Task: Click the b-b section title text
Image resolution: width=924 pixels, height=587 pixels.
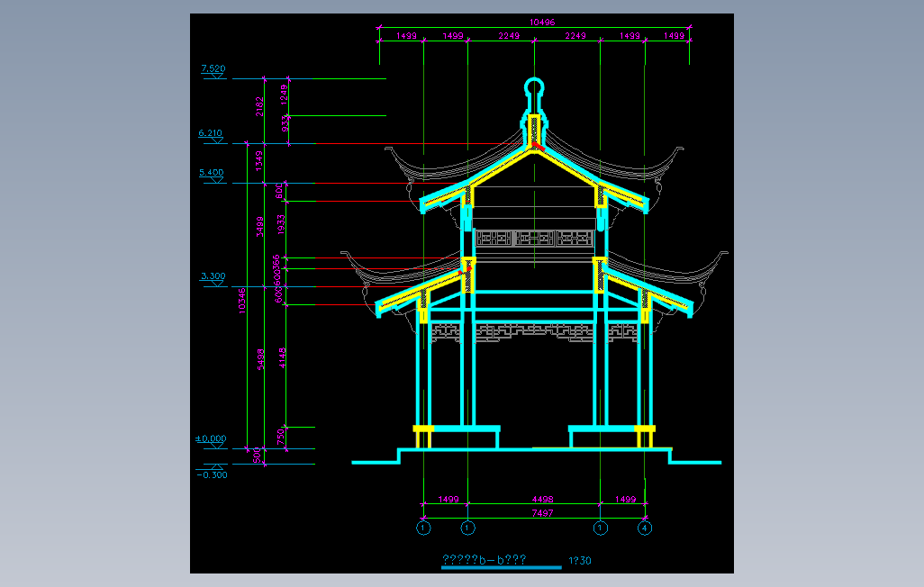Action: pyautogui.click(x=484, y=559)
